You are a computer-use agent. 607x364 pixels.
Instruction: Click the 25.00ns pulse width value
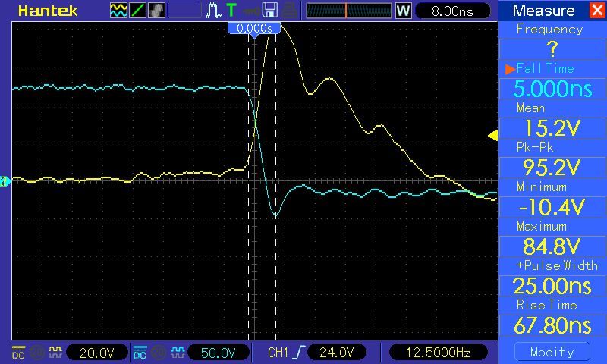tap(552, 286)
